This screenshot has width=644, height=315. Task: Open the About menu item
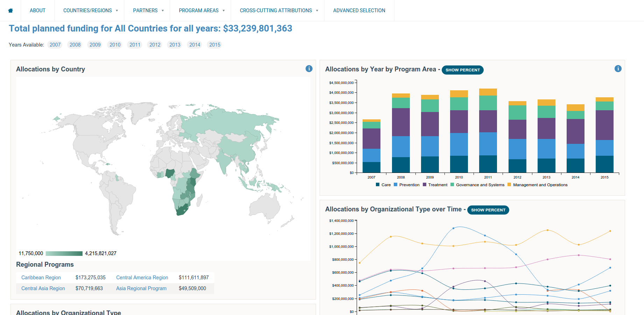pyautogui.click(x=37, y=10)
